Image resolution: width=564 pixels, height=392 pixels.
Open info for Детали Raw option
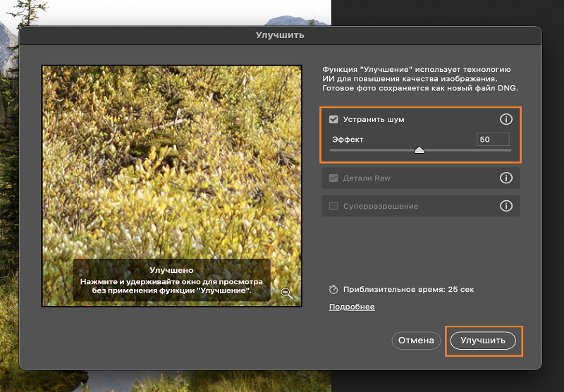click(x=506, y=178)
